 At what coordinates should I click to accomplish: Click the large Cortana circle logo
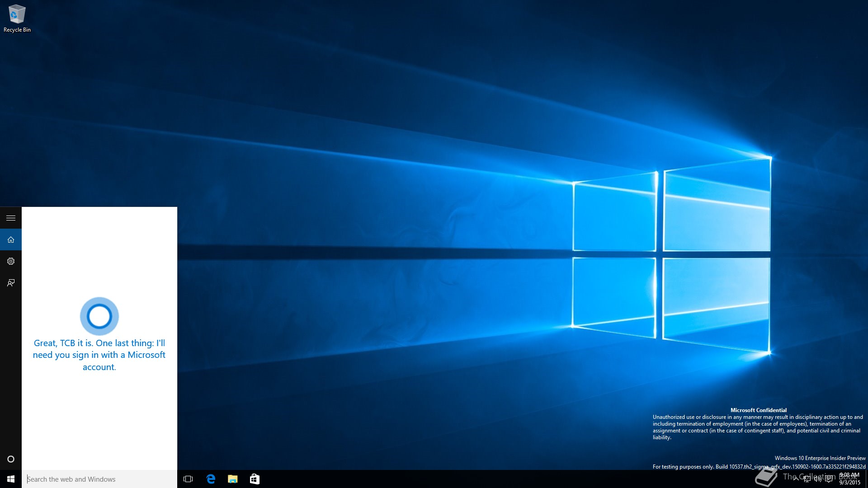(99, 316)
